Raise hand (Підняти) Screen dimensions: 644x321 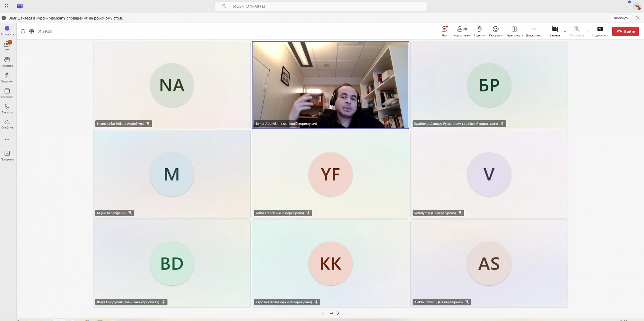tap(480, 31)
